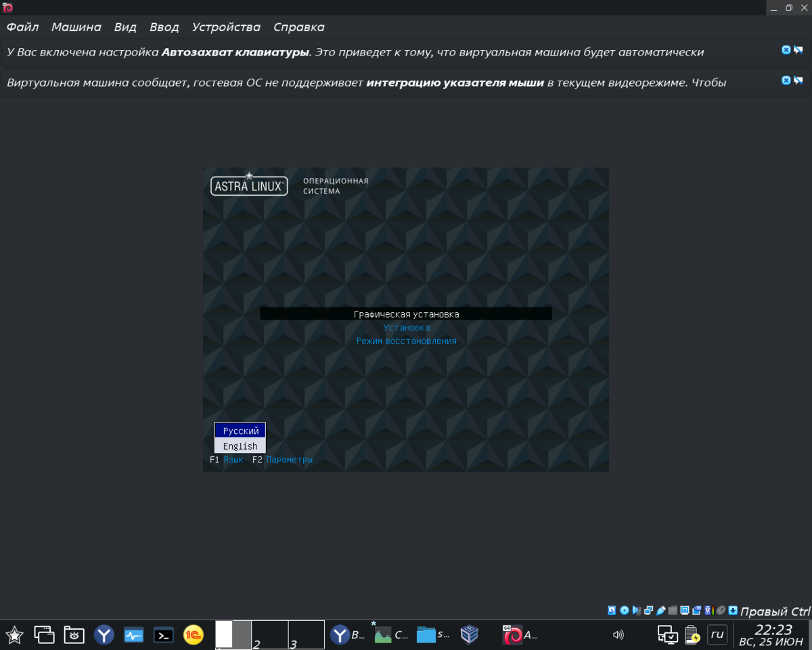
Task: Click recording indicator in status bar
Action: click(x=697, y=610)
